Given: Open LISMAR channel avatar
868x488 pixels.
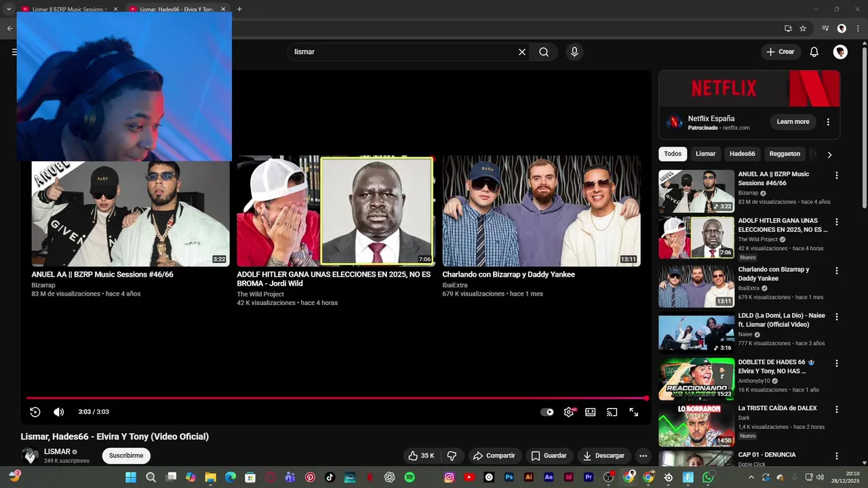Looking at the screenshot, I should 30,455.
